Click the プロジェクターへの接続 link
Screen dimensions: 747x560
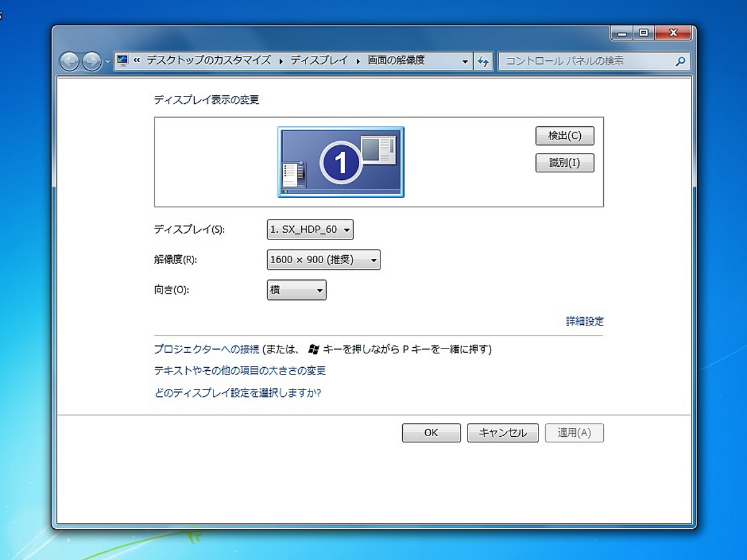tap(206, 349)
